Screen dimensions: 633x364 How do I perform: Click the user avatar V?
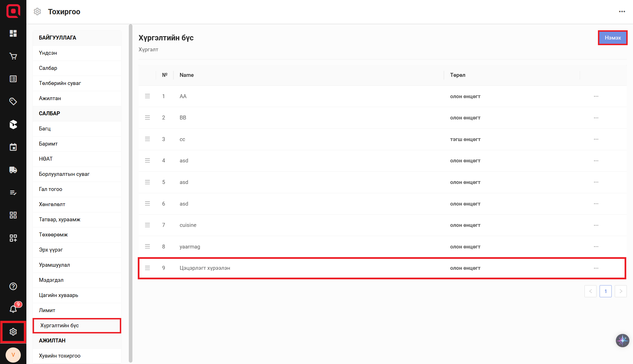pos(13,355)
